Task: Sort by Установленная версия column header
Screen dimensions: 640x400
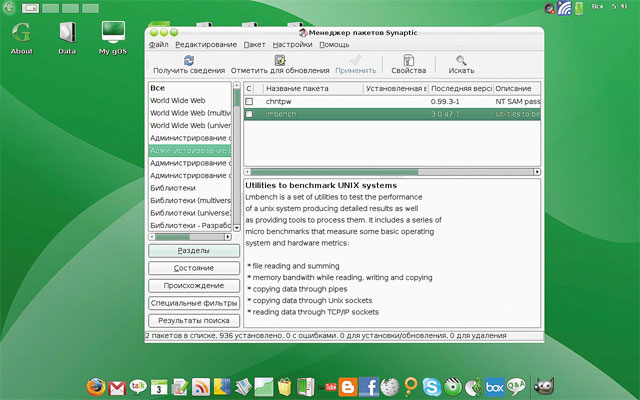Action: (396, 89)
